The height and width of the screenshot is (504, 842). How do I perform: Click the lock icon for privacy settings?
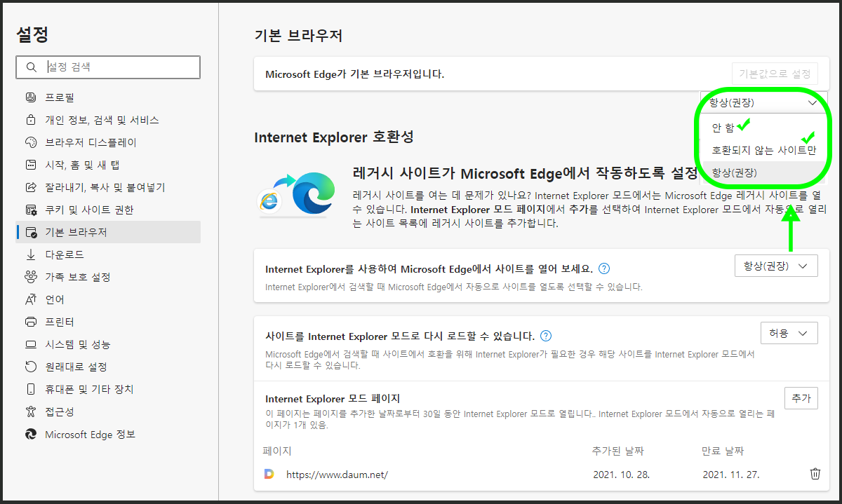(30, 120)
